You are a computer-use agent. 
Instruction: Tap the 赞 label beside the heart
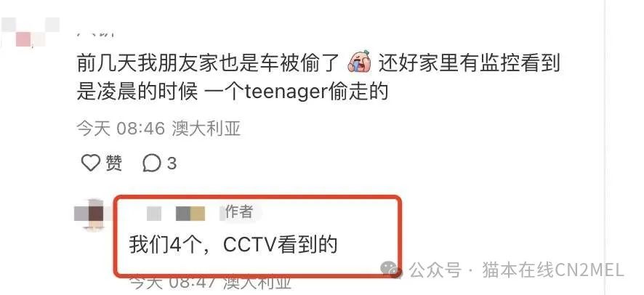tap(114, 163)
